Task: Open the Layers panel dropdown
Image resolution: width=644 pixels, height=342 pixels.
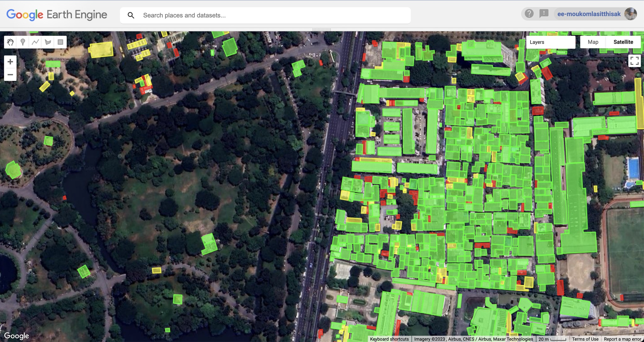Action: 551,42
